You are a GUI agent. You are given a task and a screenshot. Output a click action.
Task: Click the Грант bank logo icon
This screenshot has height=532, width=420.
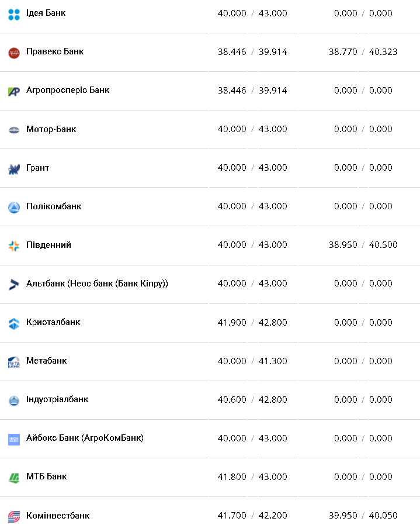tap(14, 169)
